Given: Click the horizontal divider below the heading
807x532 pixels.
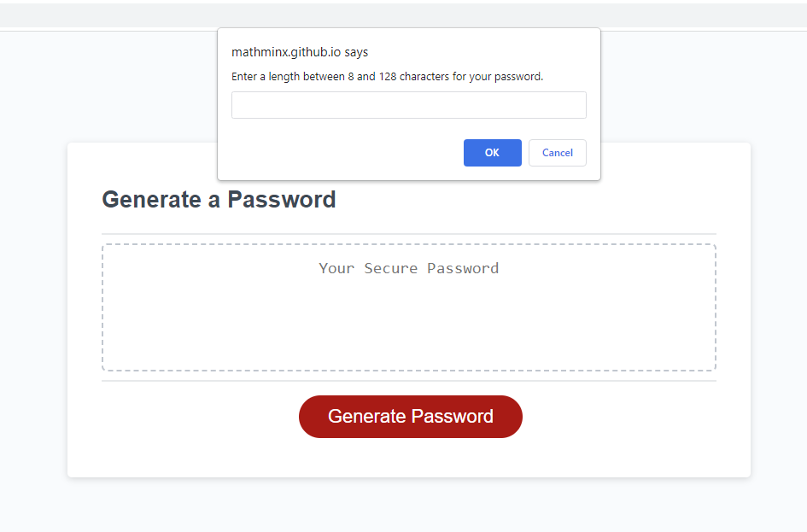Looking at the screenshot, I should pos(408,233).
